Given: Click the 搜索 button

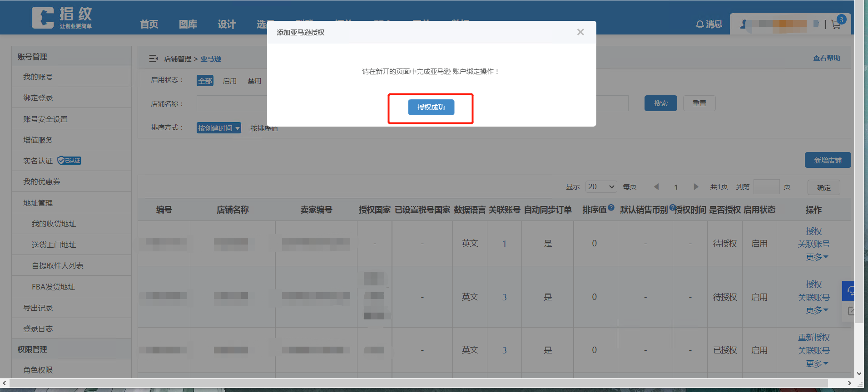Looking at the screenshot, I should tap(660, 103).
